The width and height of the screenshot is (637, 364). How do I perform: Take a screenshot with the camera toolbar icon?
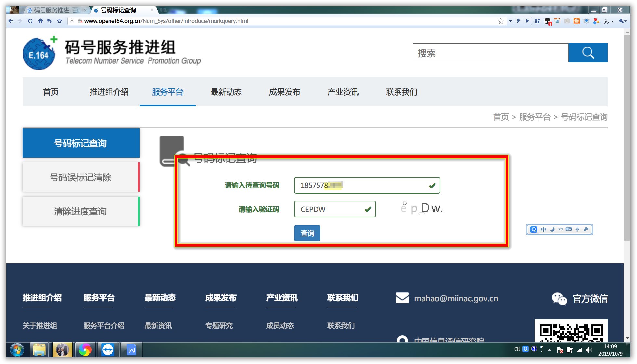click(567, 21)
